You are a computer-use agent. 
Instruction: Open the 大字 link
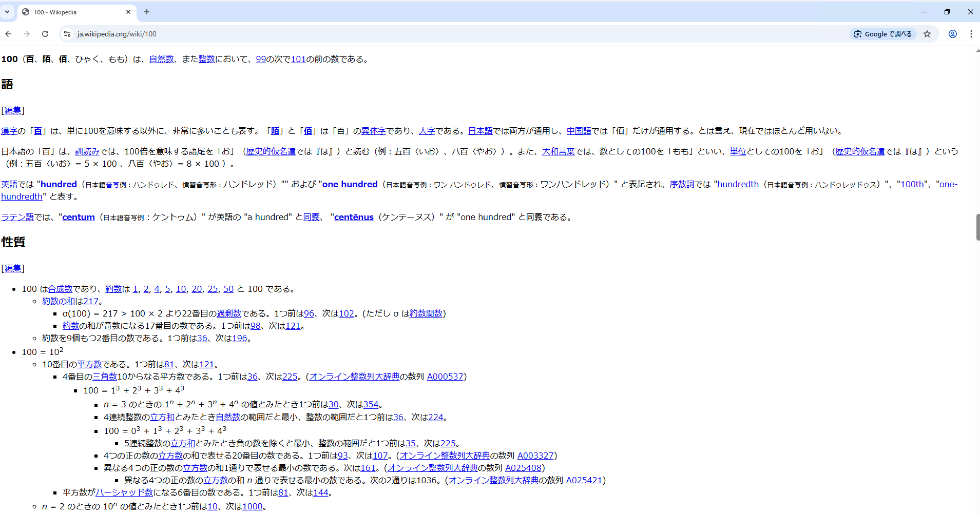[427, 131]
